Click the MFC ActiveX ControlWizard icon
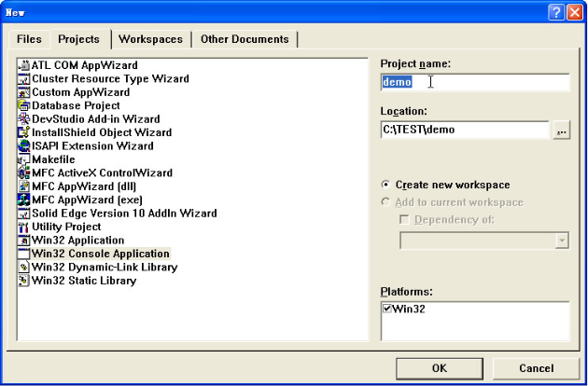This screenshot has width=588, height=386. tap(24, 173)
